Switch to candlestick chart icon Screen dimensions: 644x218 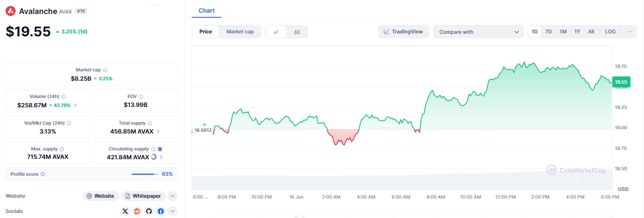click(x=297, y=32)
